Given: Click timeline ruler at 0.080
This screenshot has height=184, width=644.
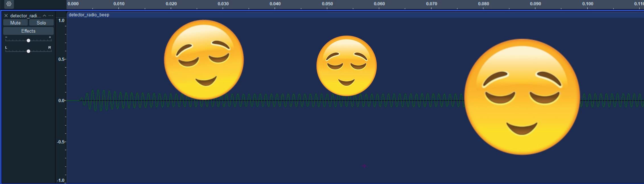Looking at the screenshot, I should (x=483, y=4).
